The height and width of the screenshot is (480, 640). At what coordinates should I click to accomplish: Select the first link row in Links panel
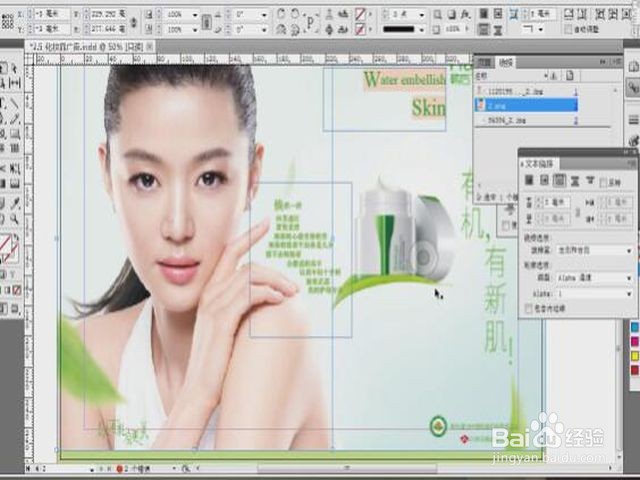click(527, 91)
